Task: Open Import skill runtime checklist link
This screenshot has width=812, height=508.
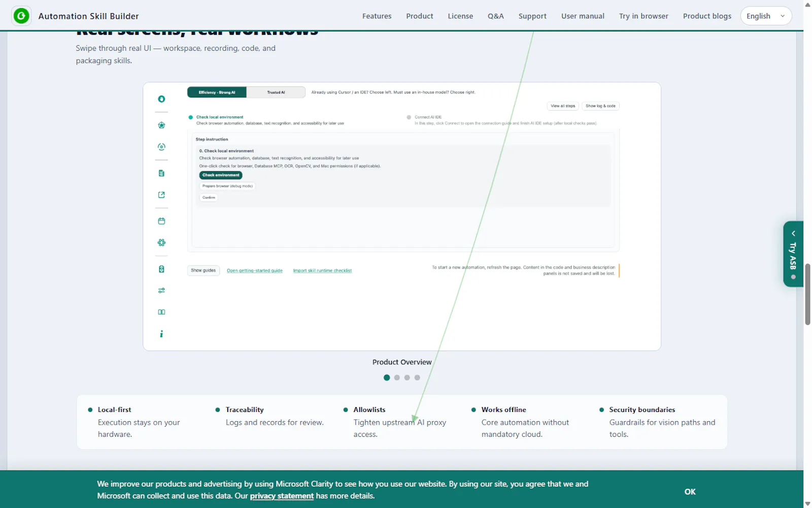Action: pos(322,271)
